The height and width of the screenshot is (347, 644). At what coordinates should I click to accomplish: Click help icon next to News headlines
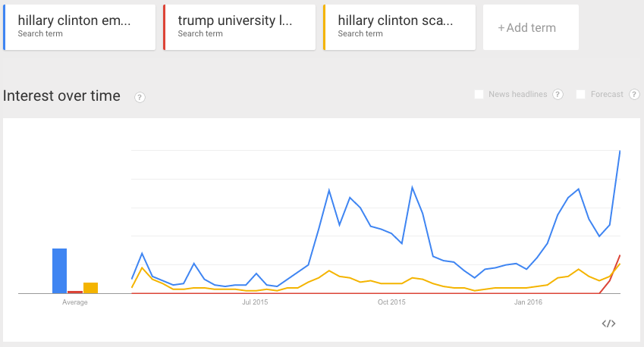tap(558, 95)
